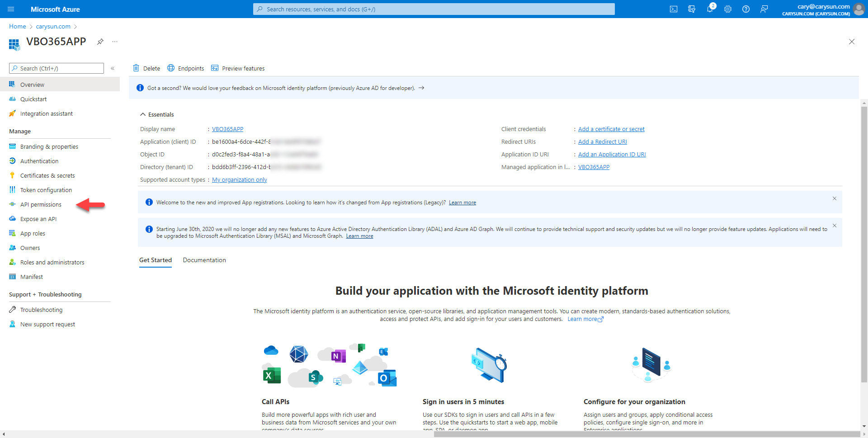Open the managed application VBO365APP link
This screenshot has width=868, height=438.
click(x=594, y=167)
